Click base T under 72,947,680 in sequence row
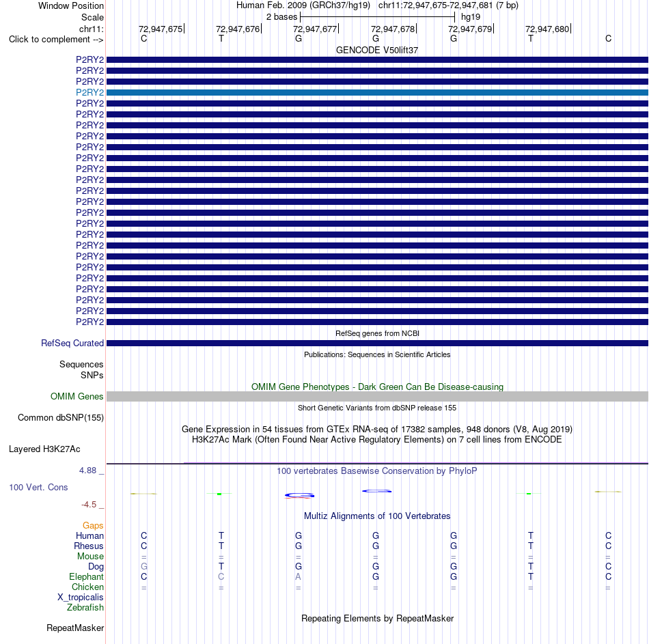This screenshot has height=644, width=649. 531,38
